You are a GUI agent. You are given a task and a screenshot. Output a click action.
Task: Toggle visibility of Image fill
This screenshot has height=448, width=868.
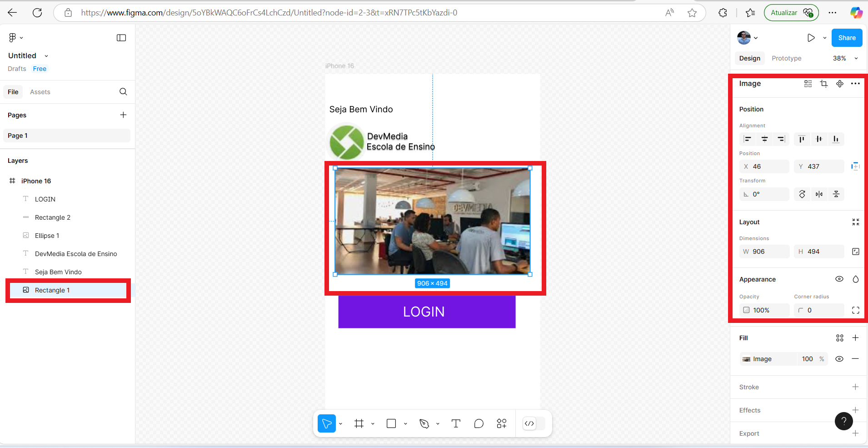point(839,359)
